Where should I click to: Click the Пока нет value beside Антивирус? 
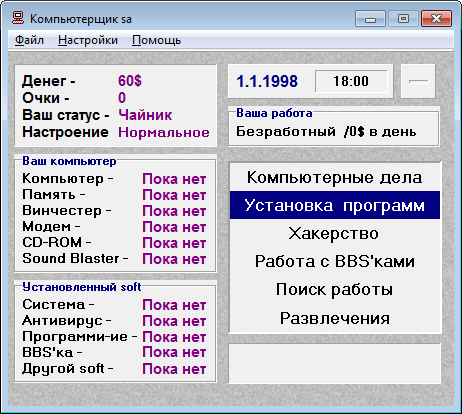(x=174, y=321)
